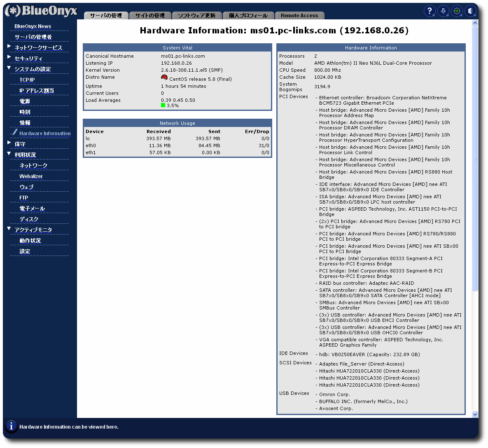Click the eth1 device row
Image resolution: width=488 pixels, height=448 pixels.
click(x=177, y=152)
